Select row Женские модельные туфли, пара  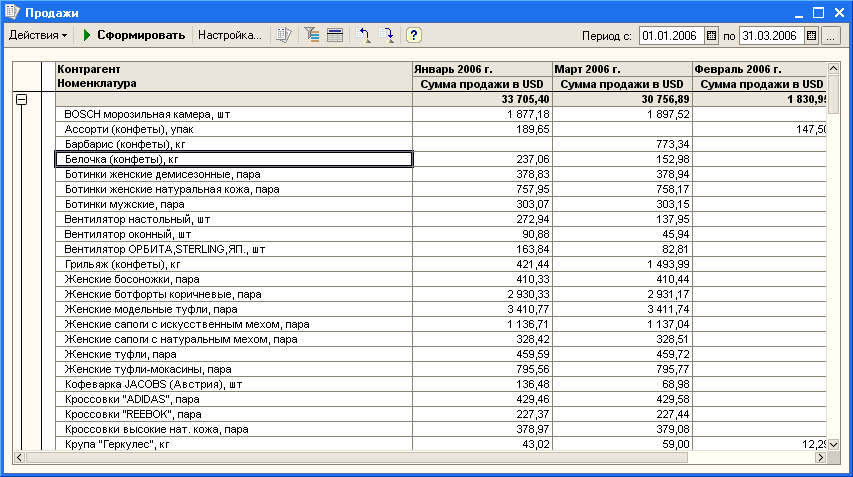pos(234,309)
